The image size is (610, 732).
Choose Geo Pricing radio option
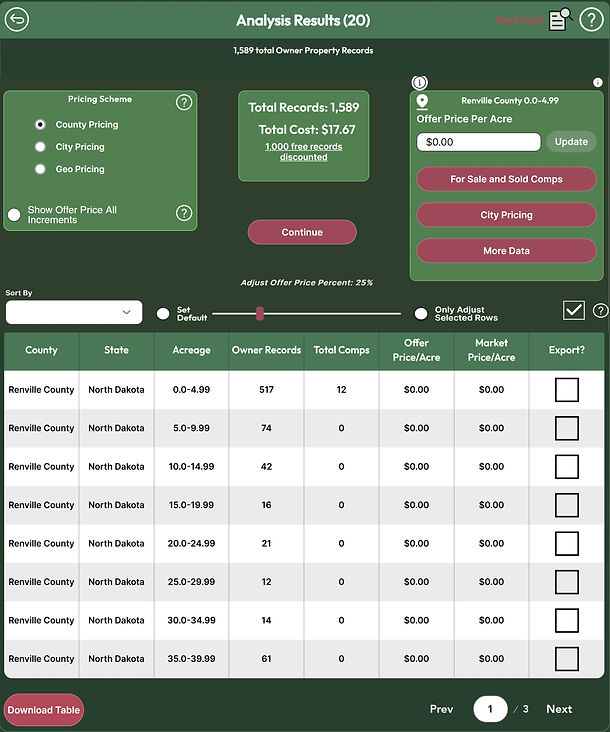tap(40, 169)
